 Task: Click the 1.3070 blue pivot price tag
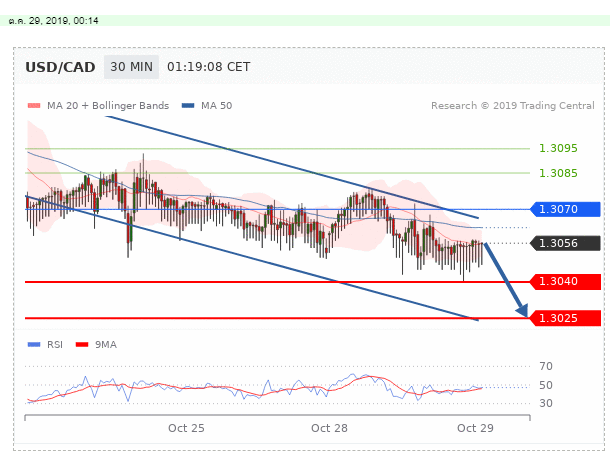point(565,209)
